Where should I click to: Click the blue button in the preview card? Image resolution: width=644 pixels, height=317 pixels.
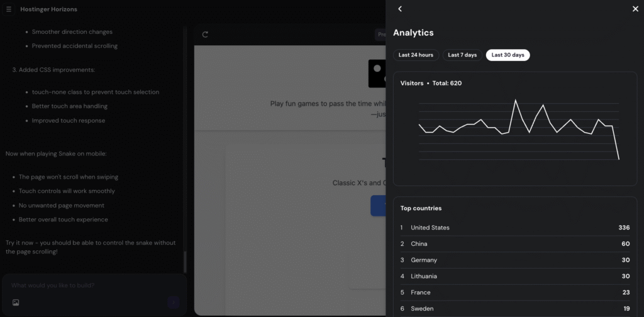click(379, 206)
